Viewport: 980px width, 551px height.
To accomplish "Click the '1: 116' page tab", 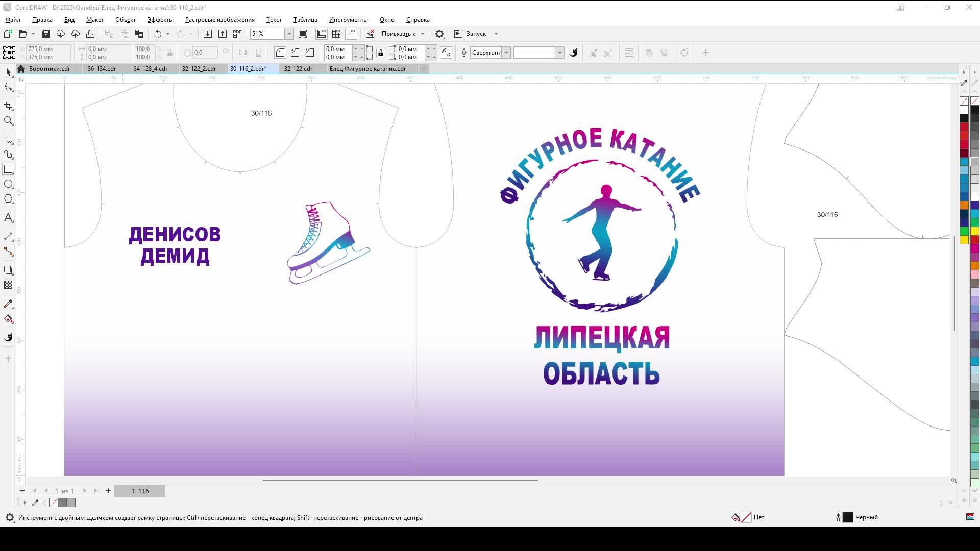I will pos(140,491).
